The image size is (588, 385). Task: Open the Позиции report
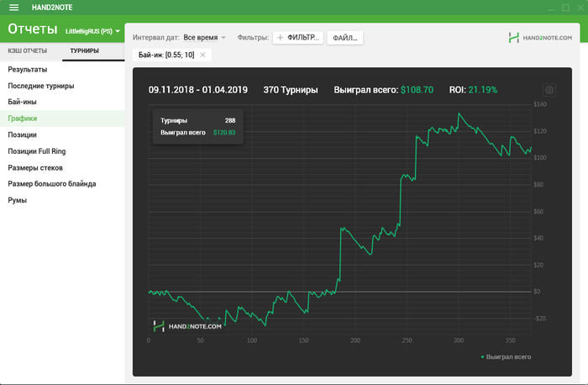(62, 134)
